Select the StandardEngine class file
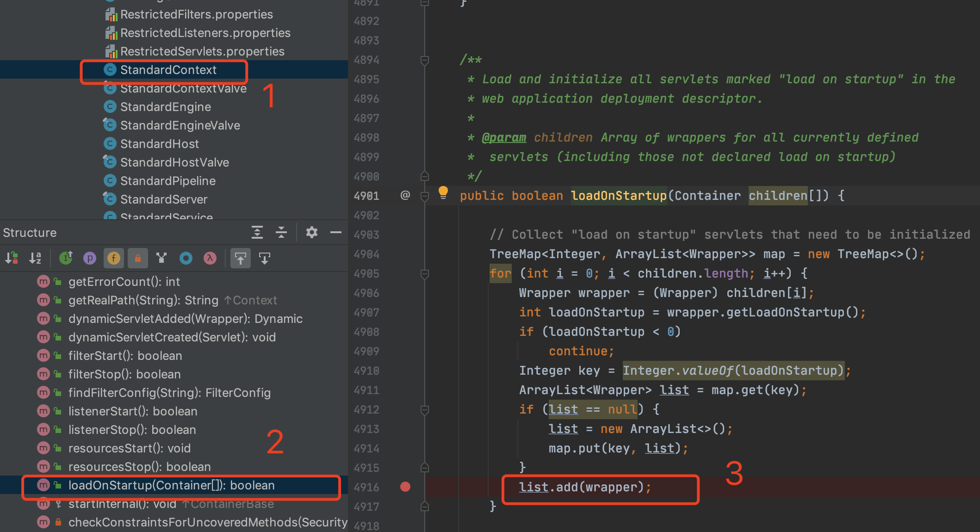 (x=165, y=107)
